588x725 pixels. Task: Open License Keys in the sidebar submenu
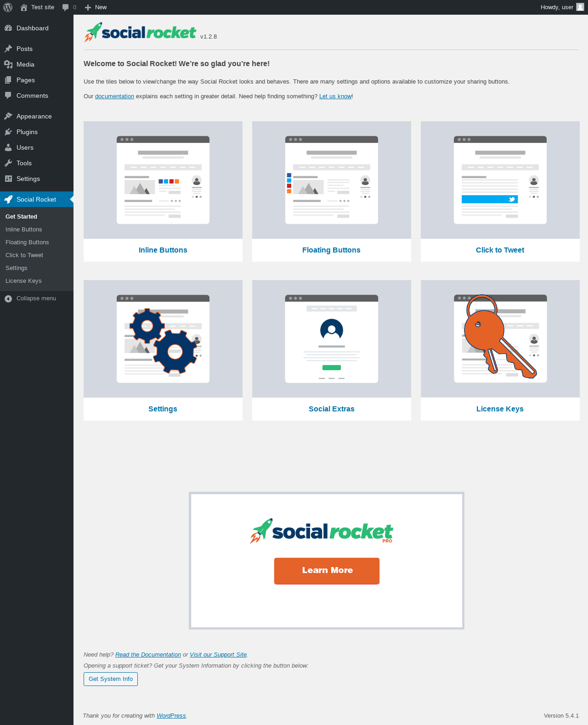[x=23, y=281]
